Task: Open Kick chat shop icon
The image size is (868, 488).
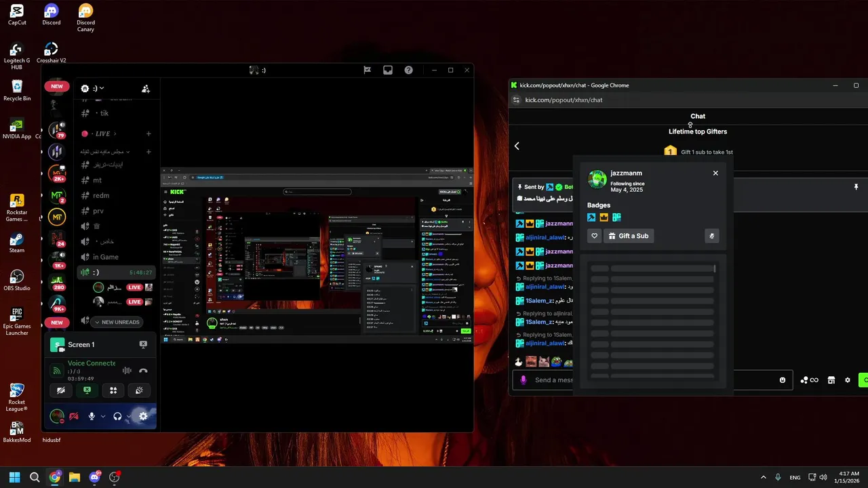Action: pos(831,380)
